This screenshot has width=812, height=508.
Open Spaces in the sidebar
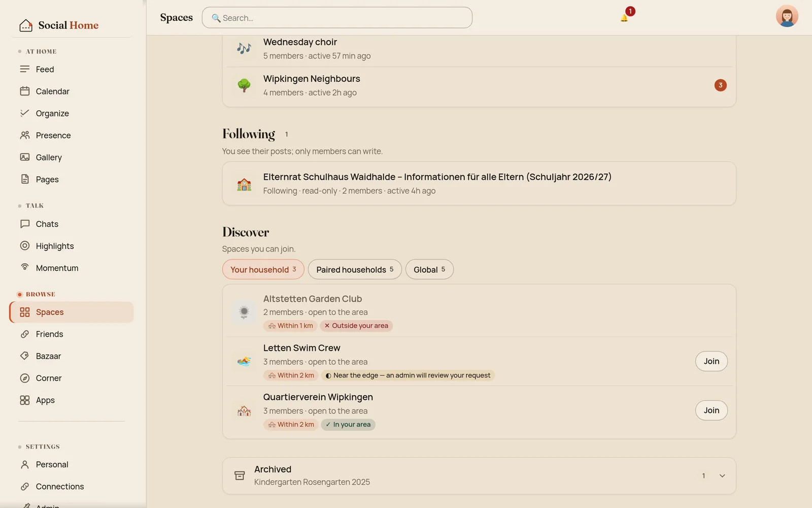coord(72,312)
